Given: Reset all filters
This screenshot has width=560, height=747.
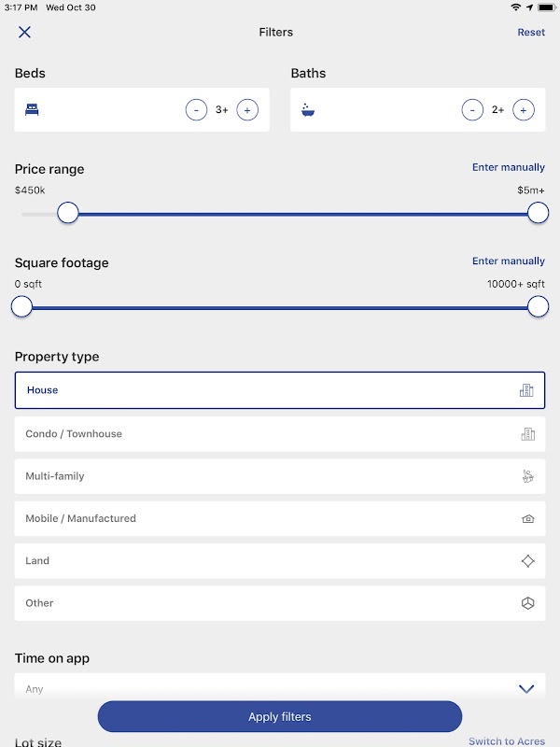Looking at the screenshot, I should pos(531,32).
